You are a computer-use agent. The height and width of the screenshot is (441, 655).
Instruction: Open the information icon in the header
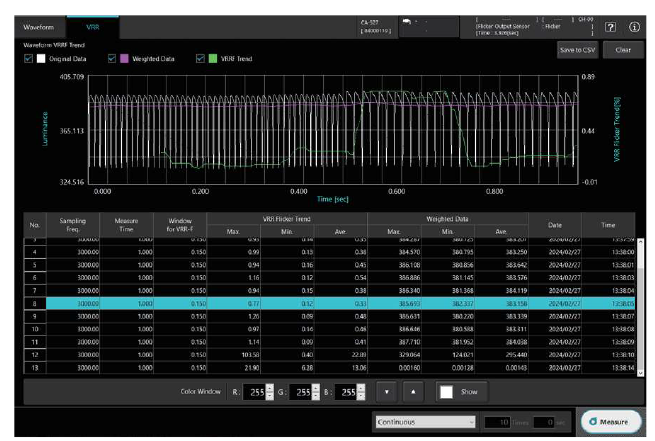pos(634,27)
